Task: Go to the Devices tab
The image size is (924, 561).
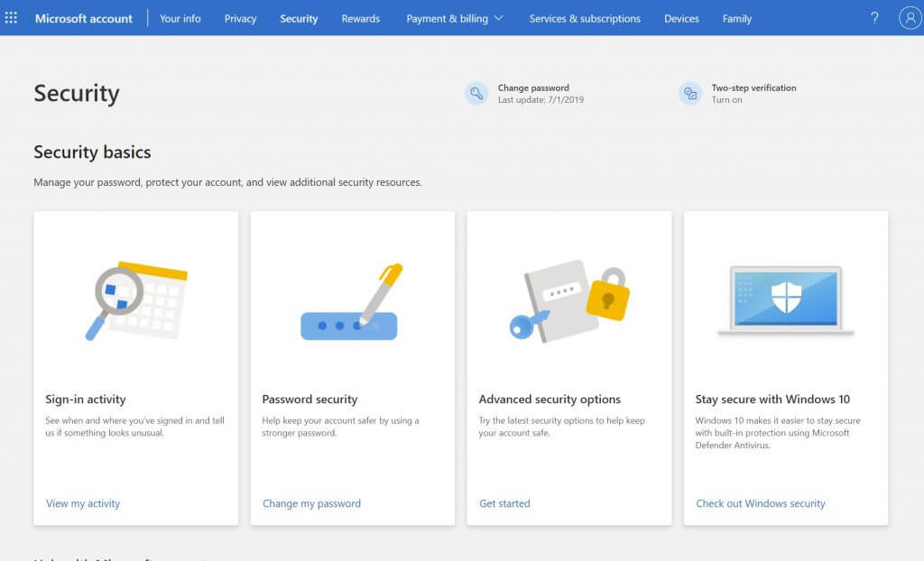Action: pyautogui.click(x=681, y=18)
